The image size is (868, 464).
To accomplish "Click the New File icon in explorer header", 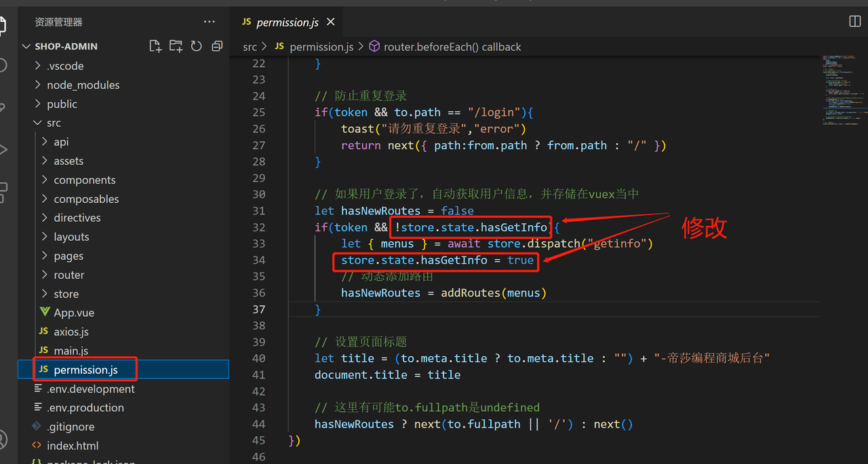I will click(155, 46).
